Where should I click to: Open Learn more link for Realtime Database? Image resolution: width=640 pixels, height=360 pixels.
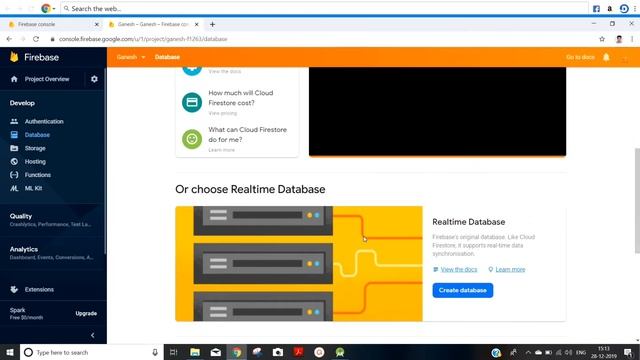[x=510, y=269]
